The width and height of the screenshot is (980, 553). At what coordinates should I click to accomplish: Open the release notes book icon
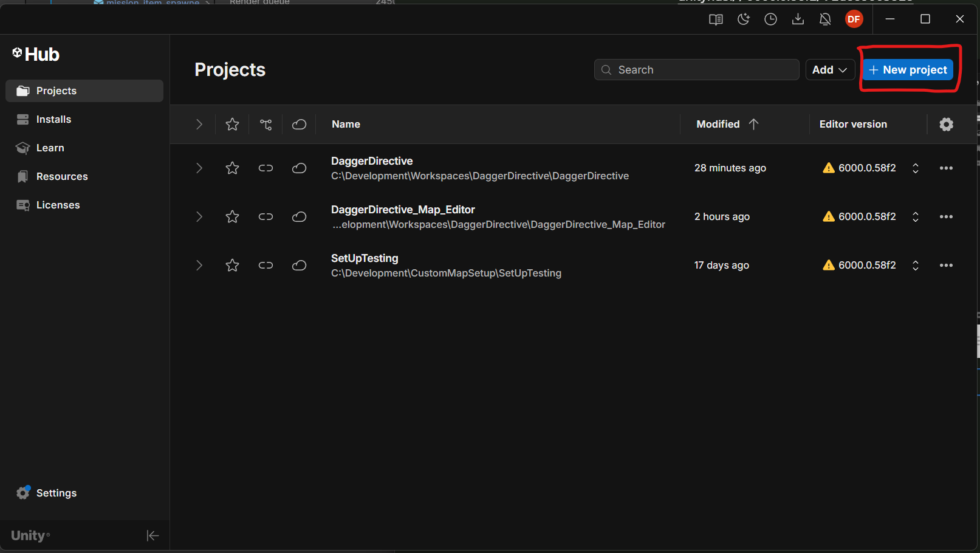tap(716, 19)
